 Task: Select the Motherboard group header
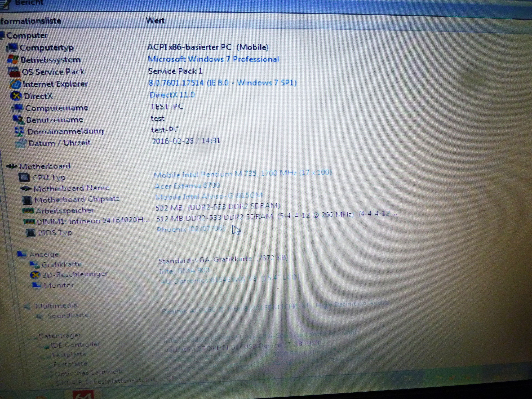point(45,166)
